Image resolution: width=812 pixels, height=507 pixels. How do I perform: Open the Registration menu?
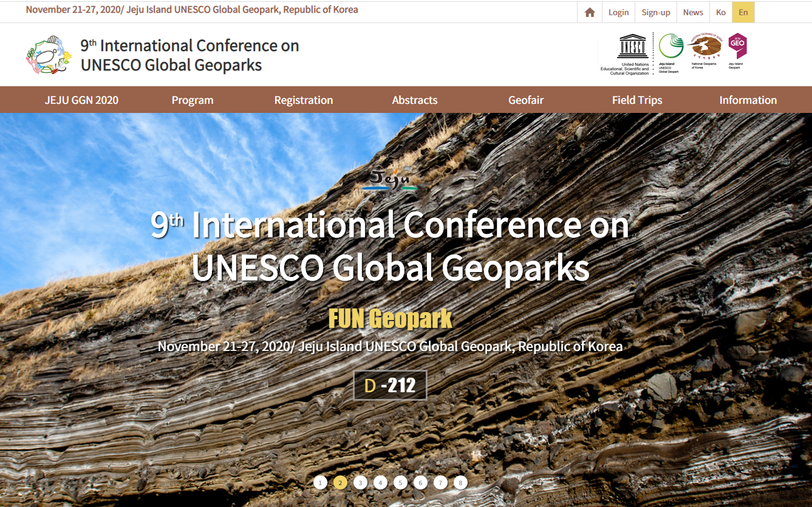304,100
